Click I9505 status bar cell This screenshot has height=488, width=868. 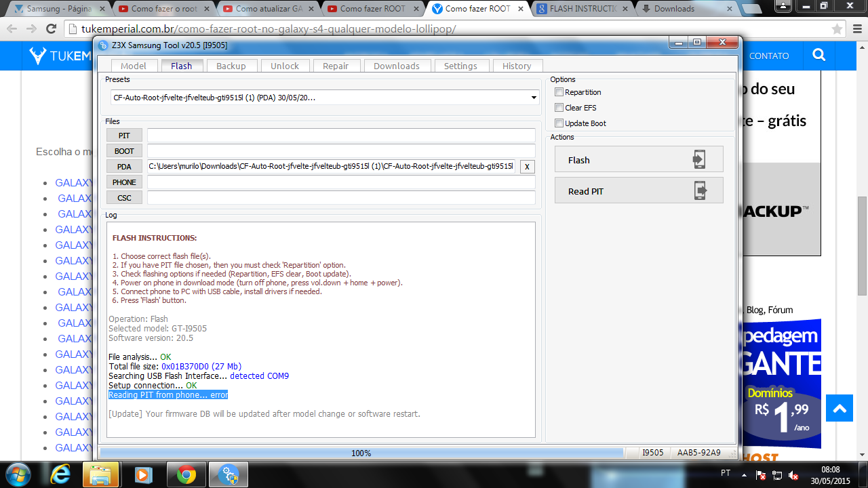[653, 453]
